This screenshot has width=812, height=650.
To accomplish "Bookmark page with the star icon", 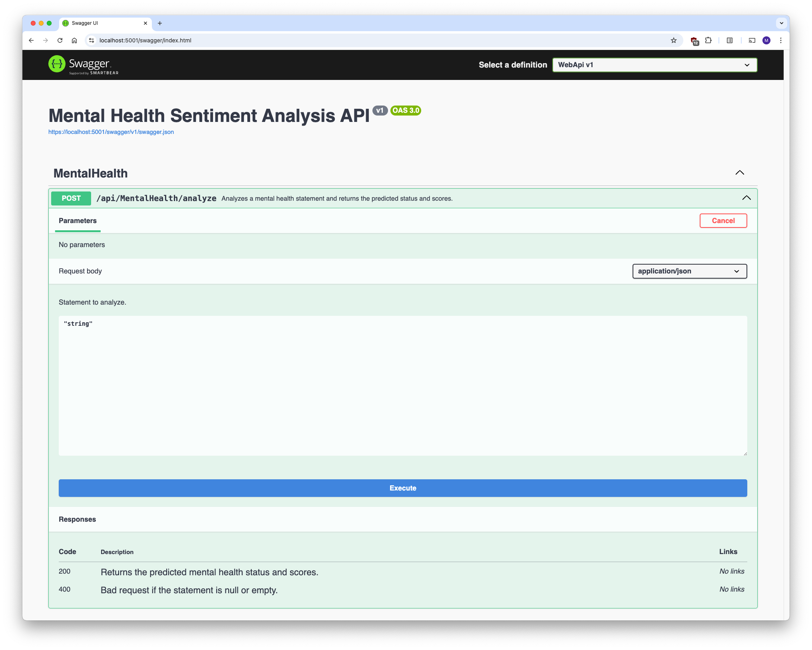I will [x=674, y=40].
